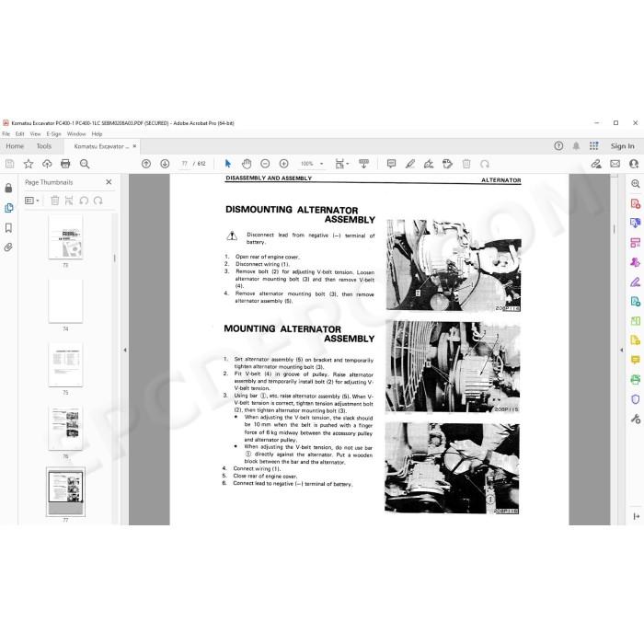Open the View menu

click(x=35, y=134)
